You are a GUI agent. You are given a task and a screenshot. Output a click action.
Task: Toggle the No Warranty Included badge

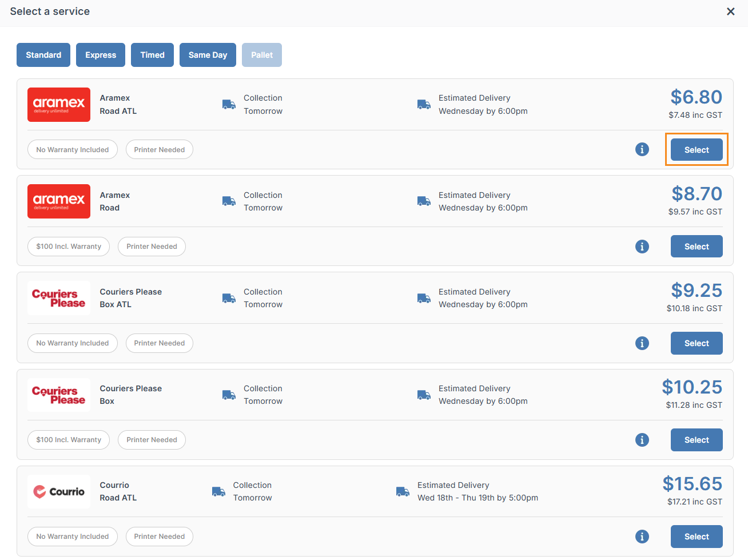(72, 149)
